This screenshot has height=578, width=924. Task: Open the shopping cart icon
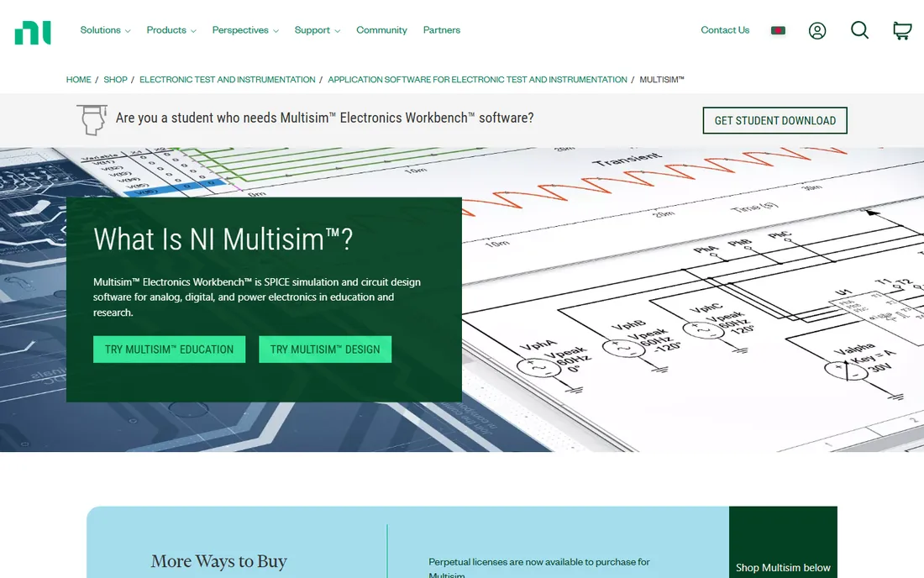(902, 30)
